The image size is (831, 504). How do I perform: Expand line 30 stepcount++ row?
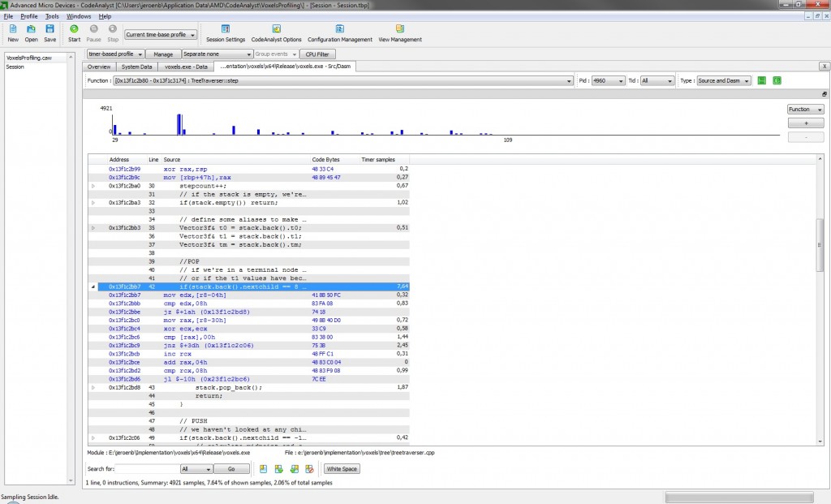(x=93, y=186)
